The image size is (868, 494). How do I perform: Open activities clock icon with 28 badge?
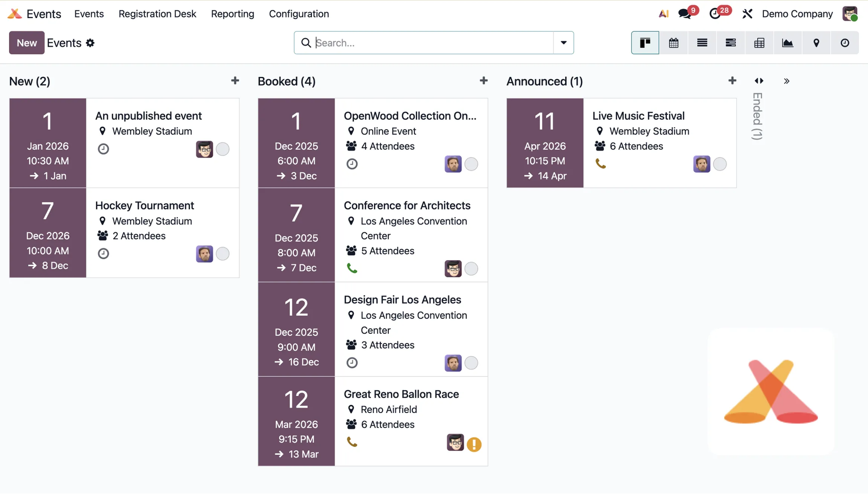716,14
